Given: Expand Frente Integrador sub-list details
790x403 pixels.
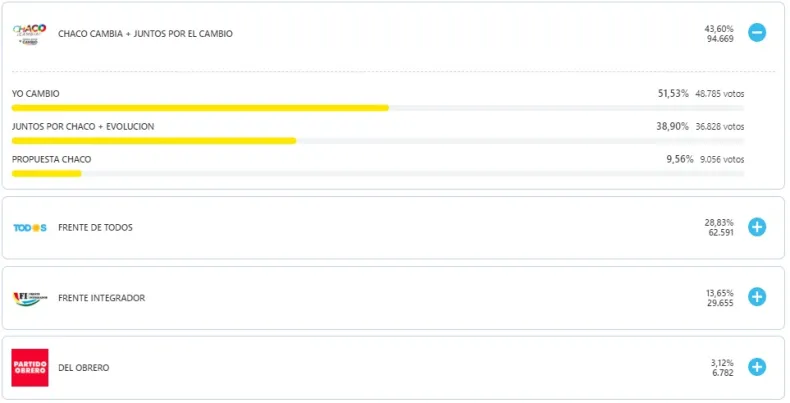Looking at the screenshot, I should click(x=757, y=297).
